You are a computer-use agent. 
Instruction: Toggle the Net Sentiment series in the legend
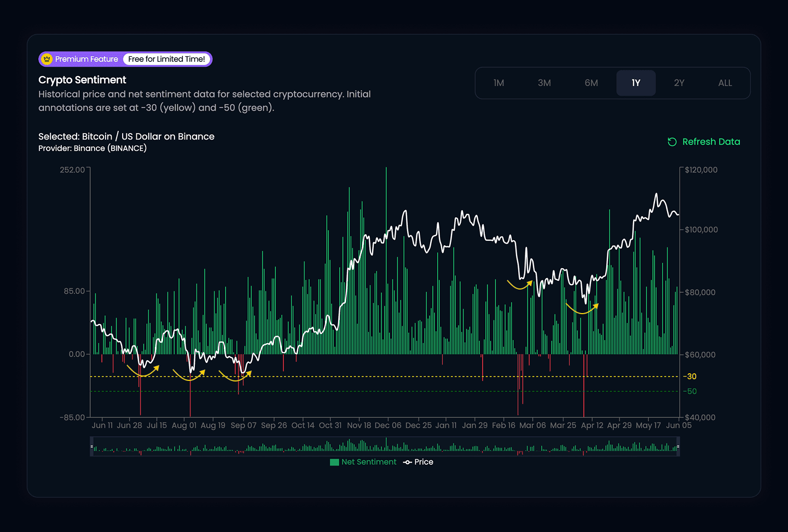pos(363,462)
